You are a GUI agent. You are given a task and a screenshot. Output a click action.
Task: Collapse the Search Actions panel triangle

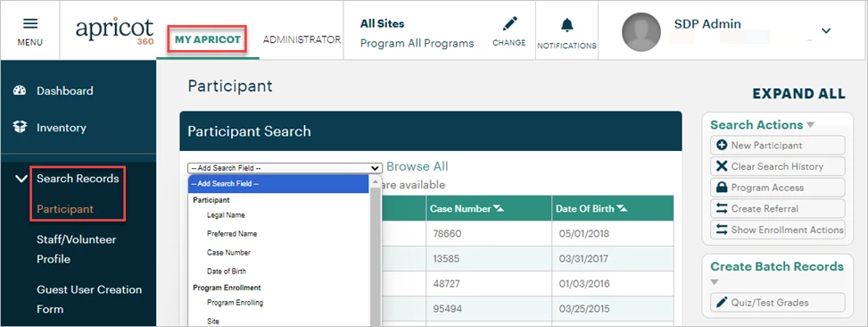(x=810, y=125)
